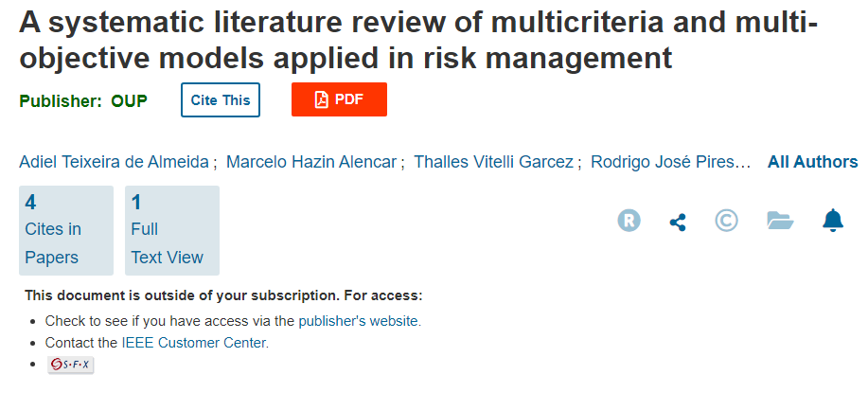Expand the All Authors list
868x393 pixels.
click(x=813, y=162)
